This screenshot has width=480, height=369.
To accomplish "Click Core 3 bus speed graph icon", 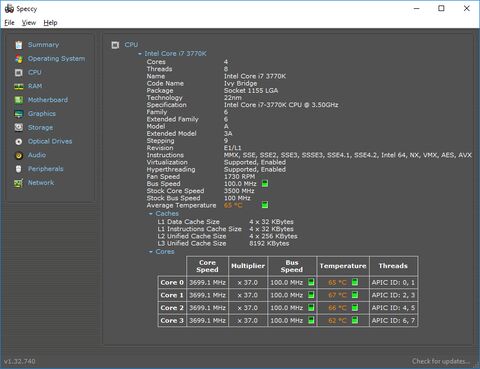I will pos(311,320).
